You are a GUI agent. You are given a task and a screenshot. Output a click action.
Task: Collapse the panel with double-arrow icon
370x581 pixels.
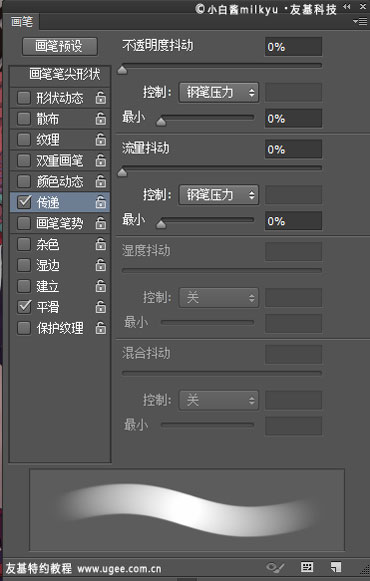coord(347,7)
